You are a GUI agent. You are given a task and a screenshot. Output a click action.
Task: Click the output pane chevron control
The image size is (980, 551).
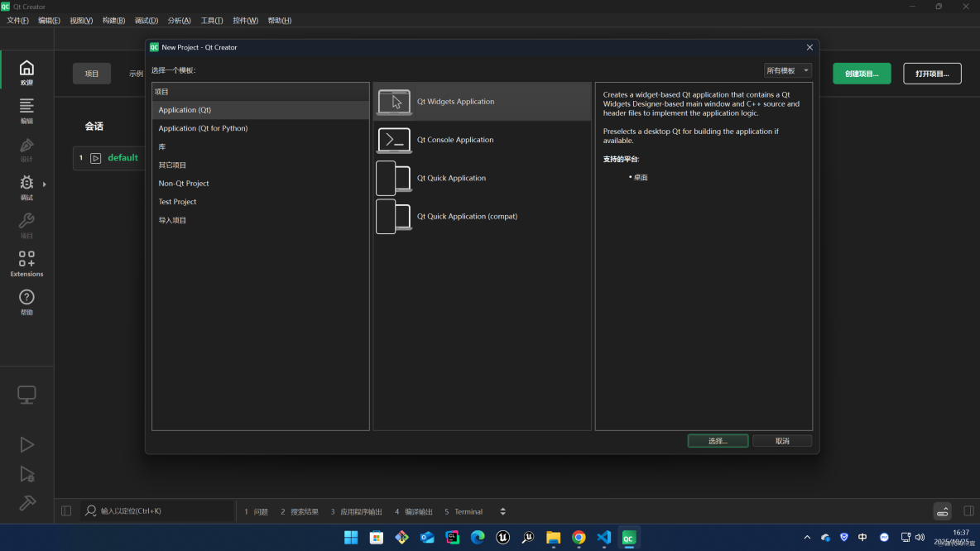502,511
